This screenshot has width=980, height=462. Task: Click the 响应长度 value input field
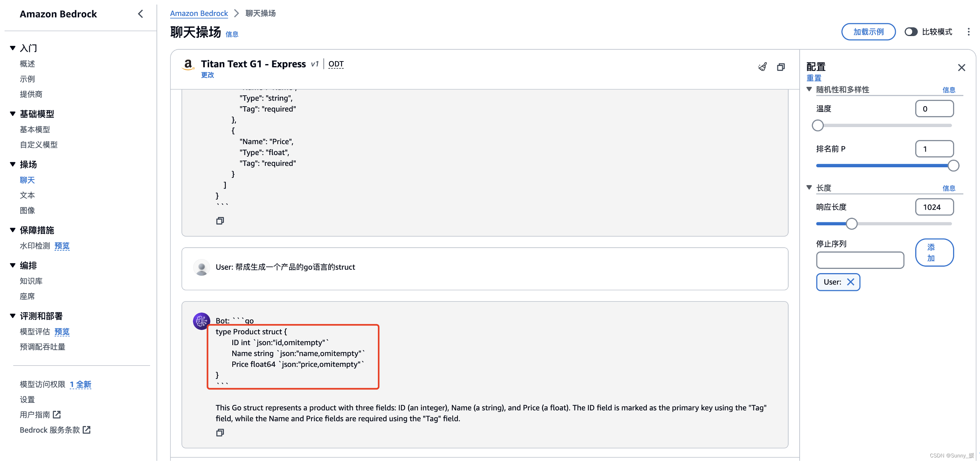(x=934, y=207)
